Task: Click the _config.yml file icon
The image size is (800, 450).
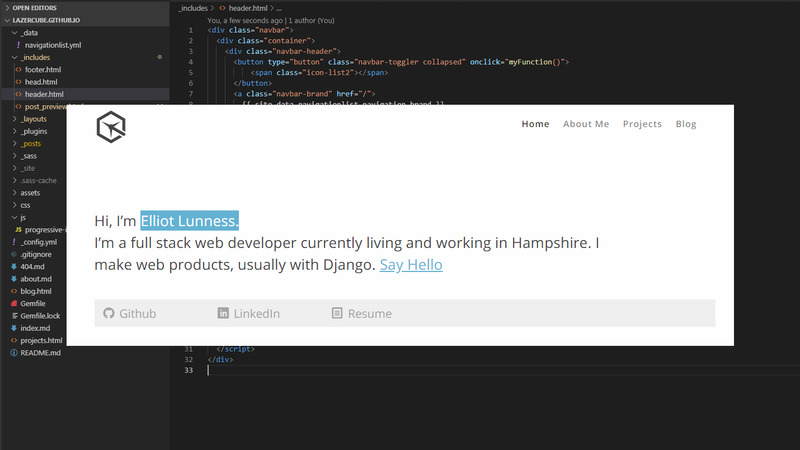Action: coord(14,242)
